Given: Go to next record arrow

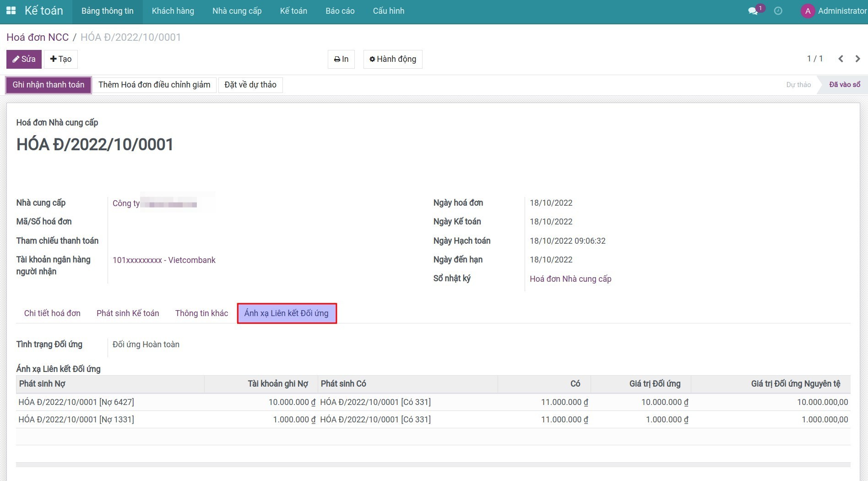Looking at the screenshot, I should [857, 59].
